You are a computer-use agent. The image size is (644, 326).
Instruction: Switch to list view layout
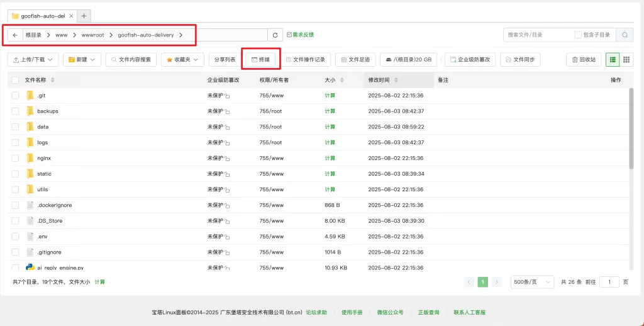612,60
